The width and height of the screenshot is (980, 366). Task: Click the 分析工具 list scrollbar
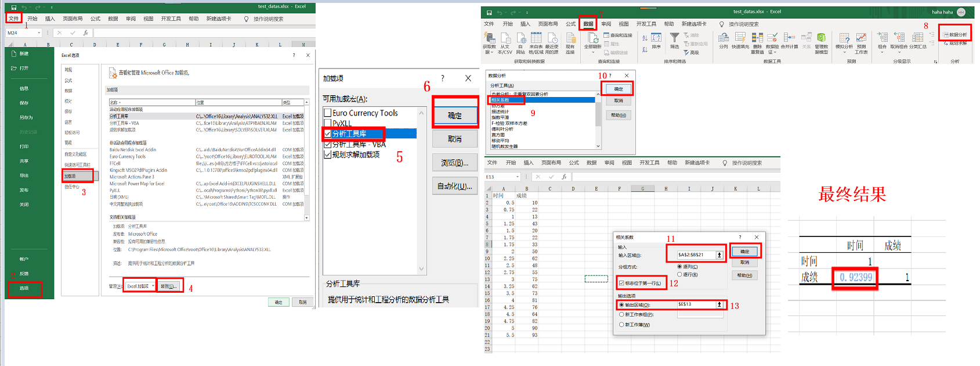pos(598,120)
